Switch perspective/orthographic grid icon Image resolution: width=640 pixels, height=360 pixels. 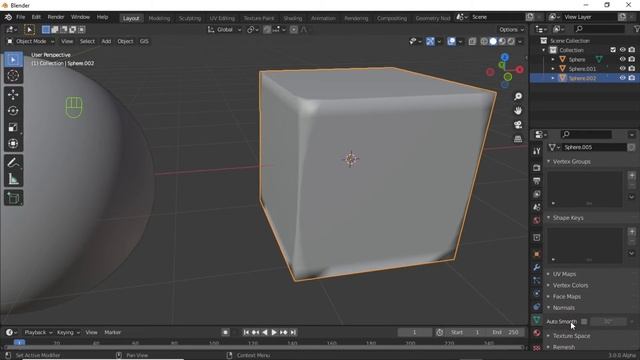518,139
